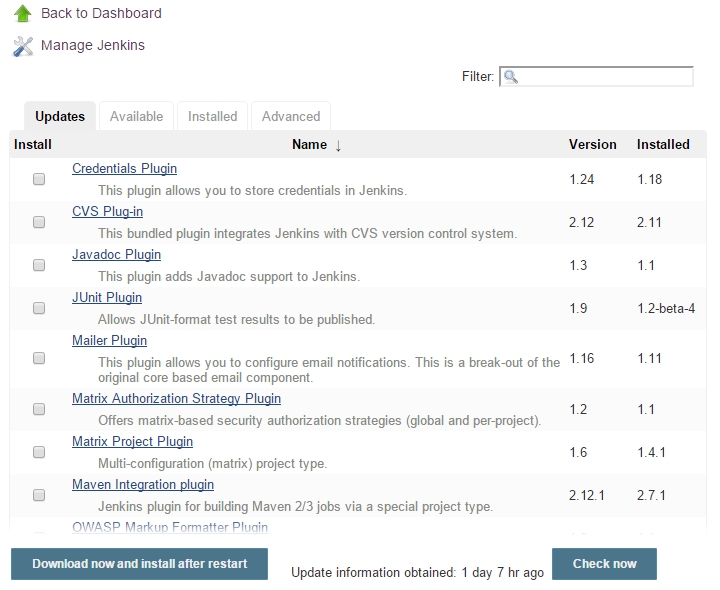The image size is (720, 590).
Task: Tick the Maven Integration plugin checkbox
Action: point(39,495)
